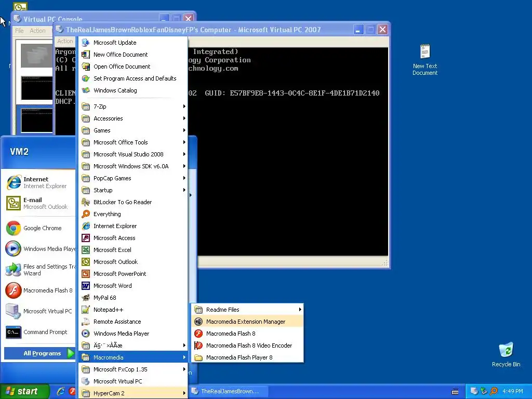Open Windows Media Player from All Programs

point(133,334)
